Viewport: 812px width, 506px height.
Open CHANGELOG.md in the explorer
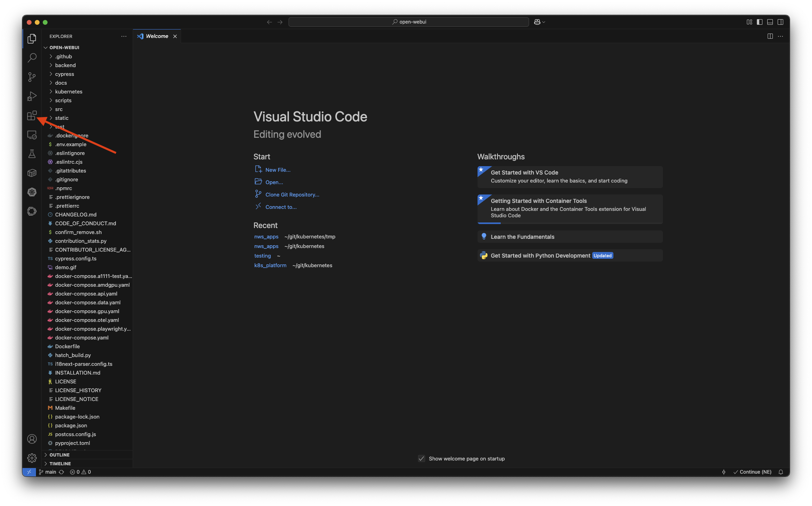coord(87,214)
